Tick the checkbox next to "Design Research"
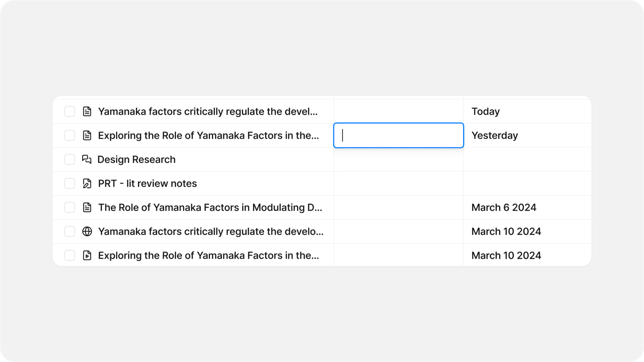 pos(70,159)
